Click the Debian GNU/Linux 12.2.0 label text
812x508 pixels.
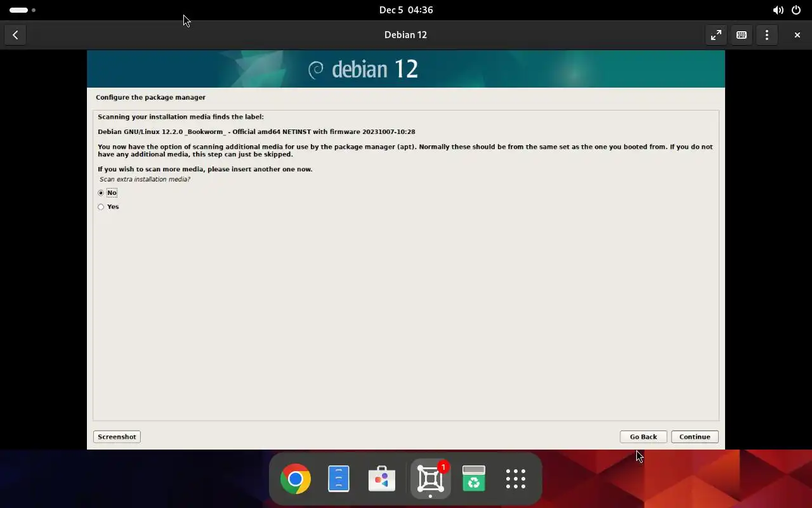point(256,131)
